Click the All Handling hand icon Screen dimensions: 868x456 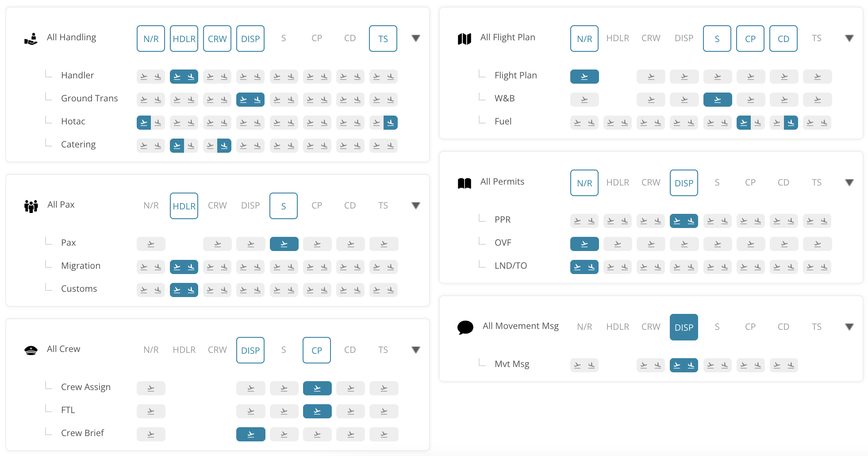[x=31, y=39]
